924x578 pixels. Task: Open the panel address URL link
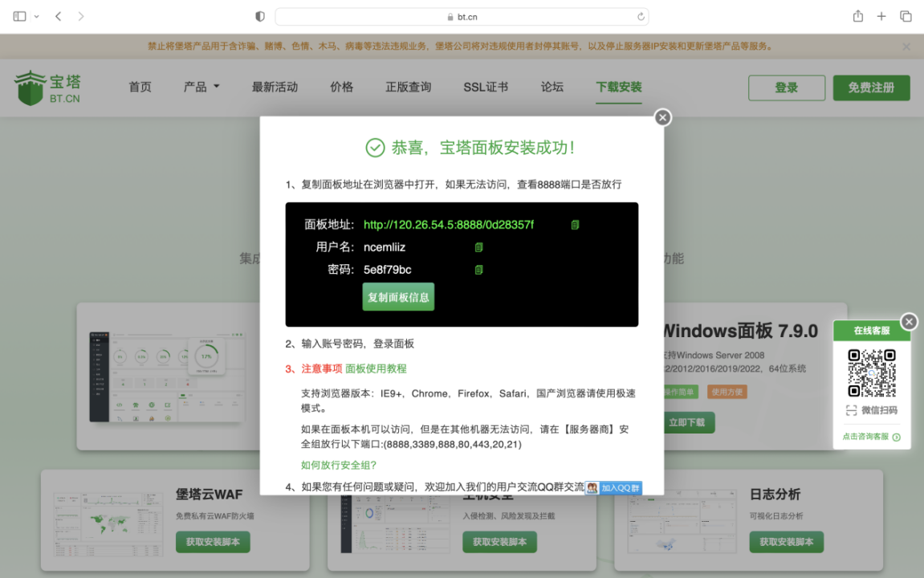pos(449,225)
